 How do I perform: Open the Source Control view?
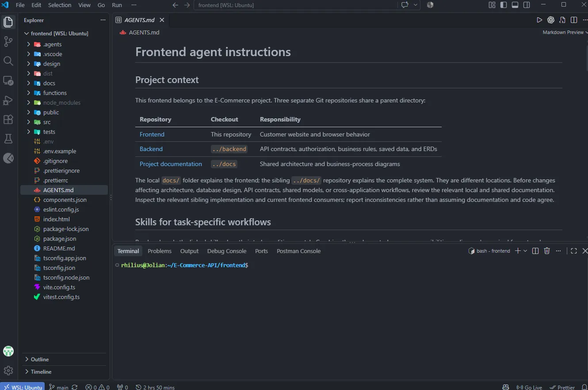tap(8, 41)
